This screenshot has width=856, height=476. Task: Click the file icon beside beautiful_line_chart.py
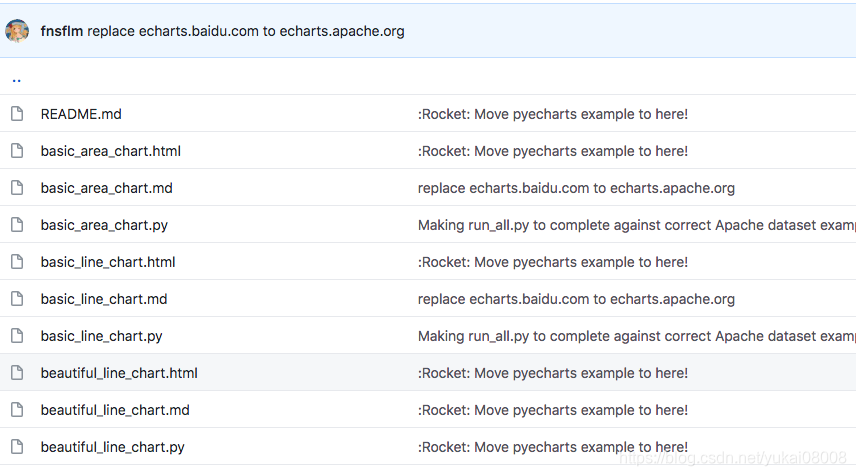(16, 447)
